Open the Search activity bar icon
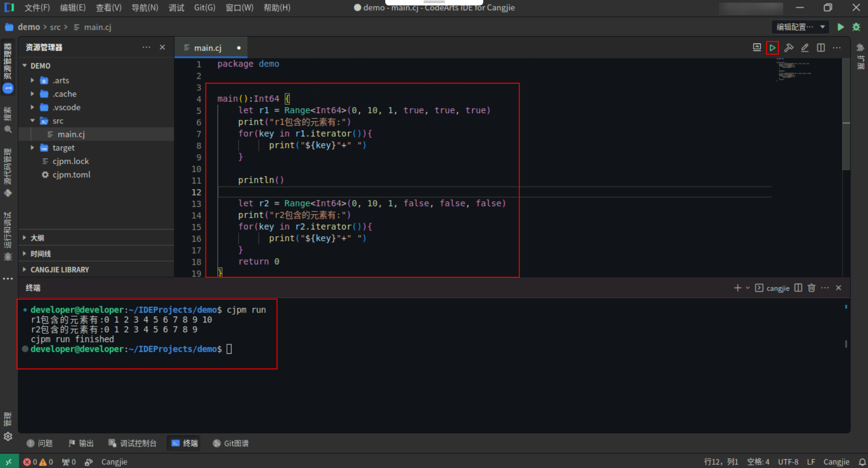The image size is (868, 468). pyautogui.click(x=8, y=120)
